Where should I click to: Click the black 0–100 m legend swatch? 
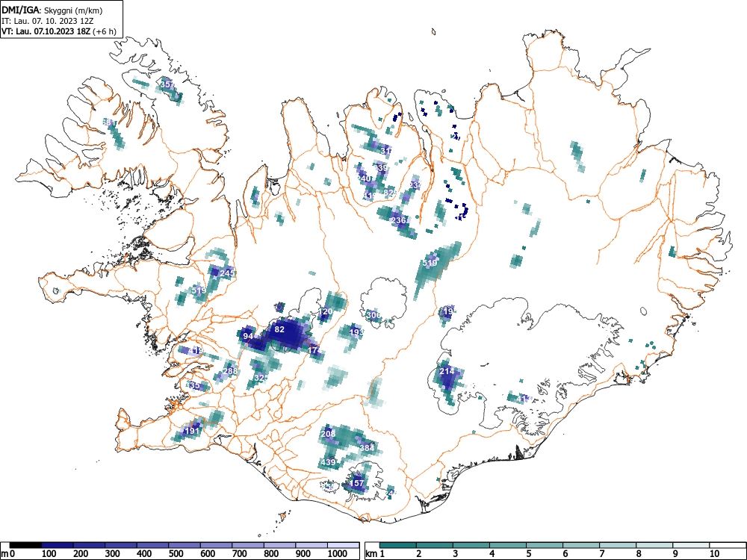[x=25, y=544]
